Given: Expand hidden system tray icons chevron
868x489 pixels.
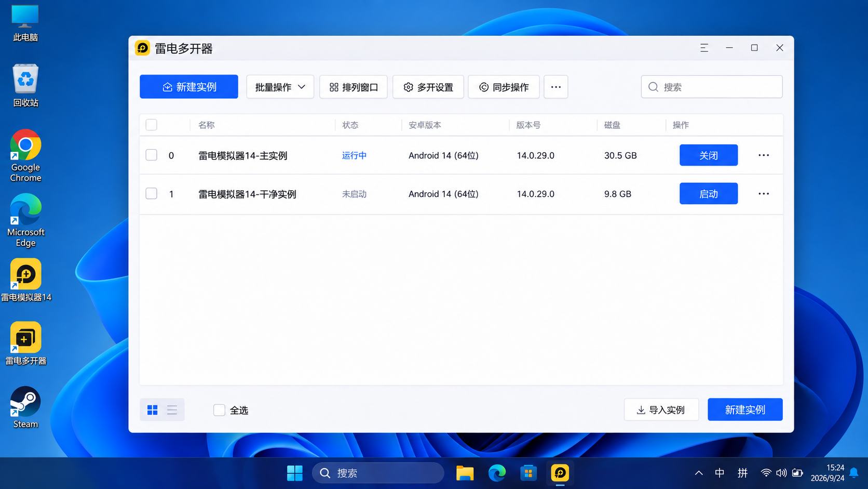Looking at the screenshot, I should [x=699, y=473].
